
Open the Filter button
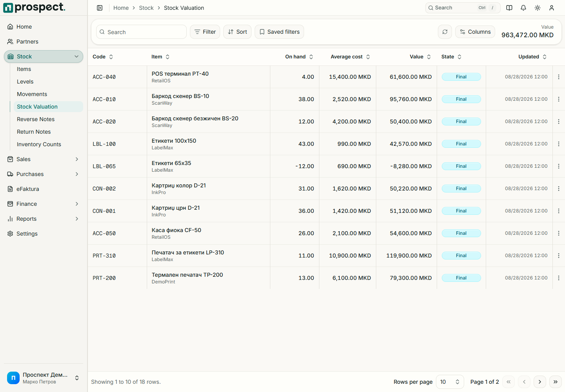pyautogui.click(x=205, y=32)
